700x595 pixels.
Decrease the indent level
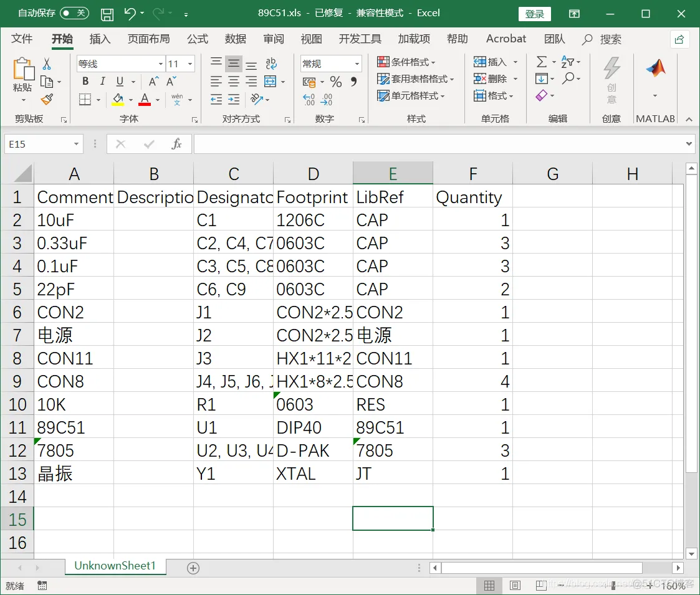tap(216, 99)
